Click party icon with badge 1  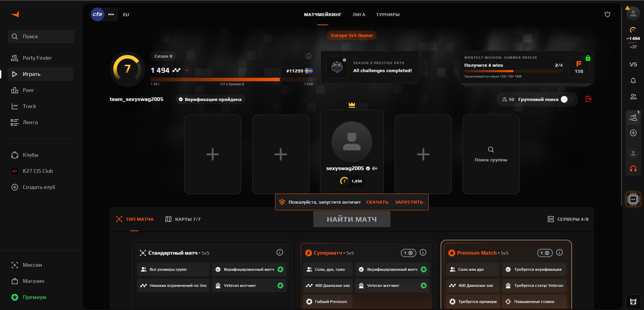(x=633, y=118)
